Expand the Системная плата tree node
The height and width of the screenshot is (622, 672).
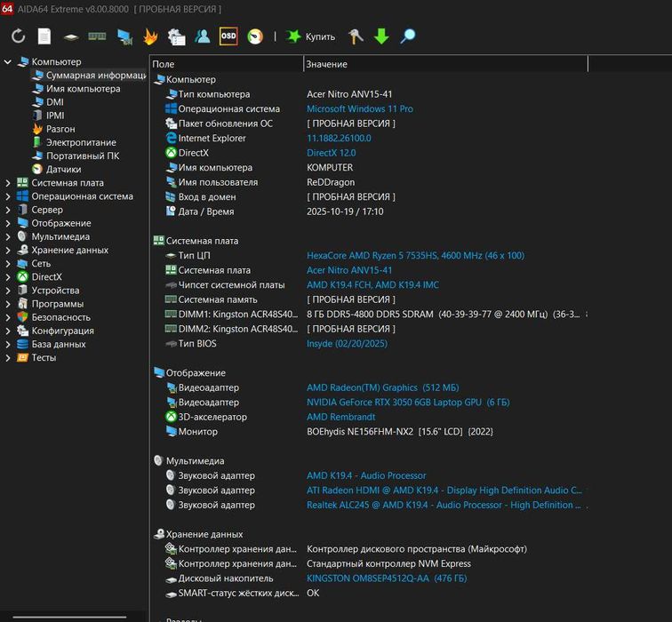[8, 183]
